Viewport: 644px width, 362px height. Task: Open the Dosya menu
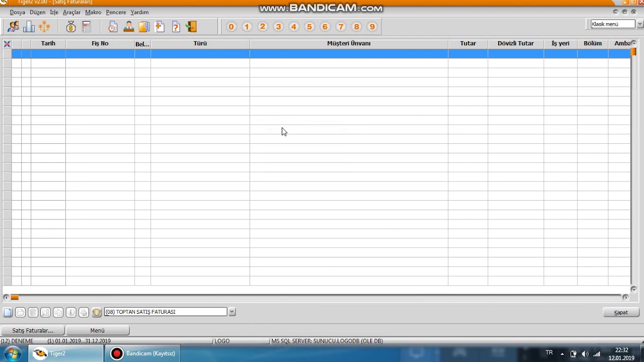coord(18,12)
